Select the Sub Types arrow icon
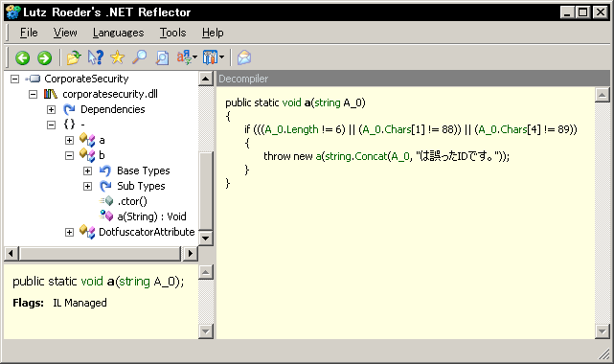614x364 pixels. (105, 186)
